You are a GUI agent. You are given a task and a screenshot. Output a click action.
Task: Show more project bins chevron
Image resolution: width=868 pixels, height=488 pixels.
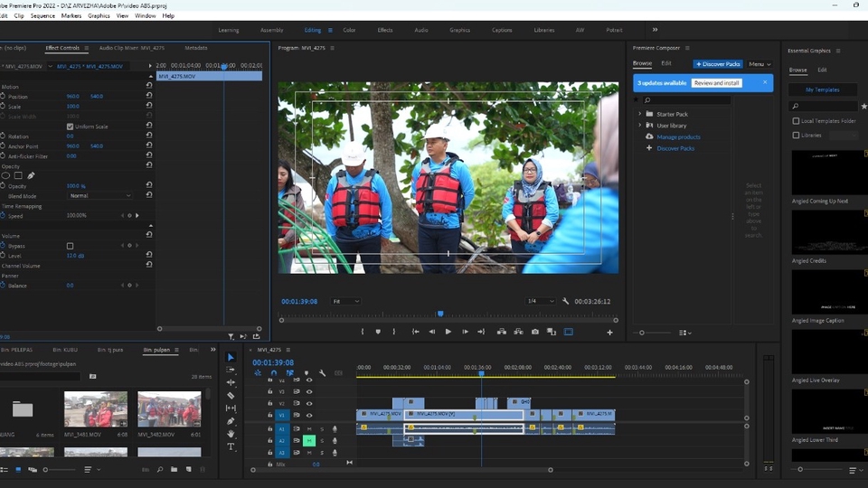click(213, 350)
